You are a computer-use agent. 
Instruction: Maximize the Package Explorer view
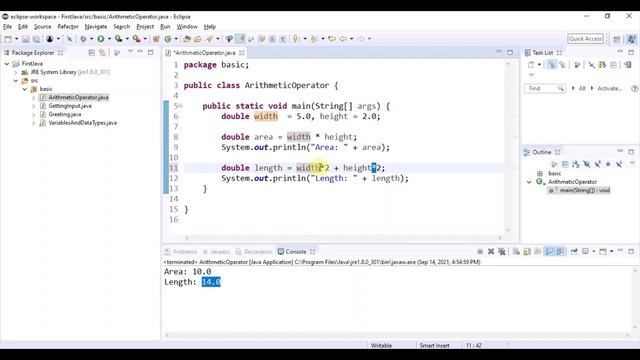[x=151, y=52]
